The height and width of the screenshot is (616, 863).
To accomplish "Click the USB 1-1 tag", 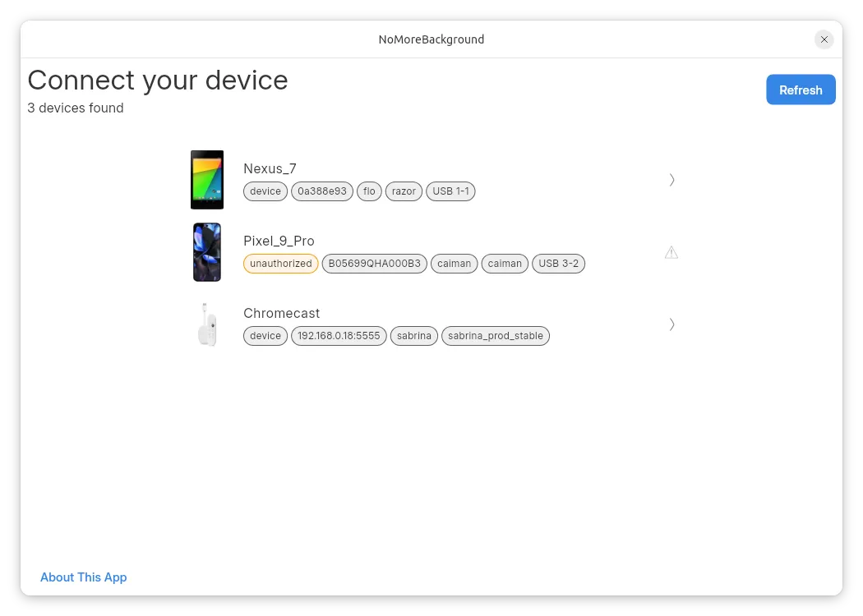I will 450,191.
